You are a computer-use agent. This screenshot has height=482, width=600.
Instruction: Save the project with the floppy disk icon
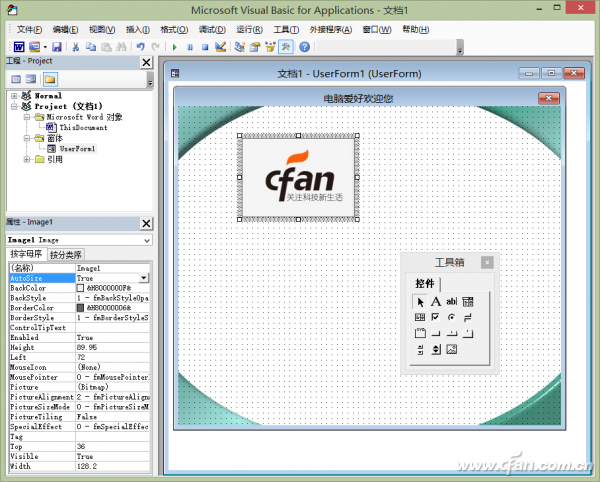click(x=57, y=47)
